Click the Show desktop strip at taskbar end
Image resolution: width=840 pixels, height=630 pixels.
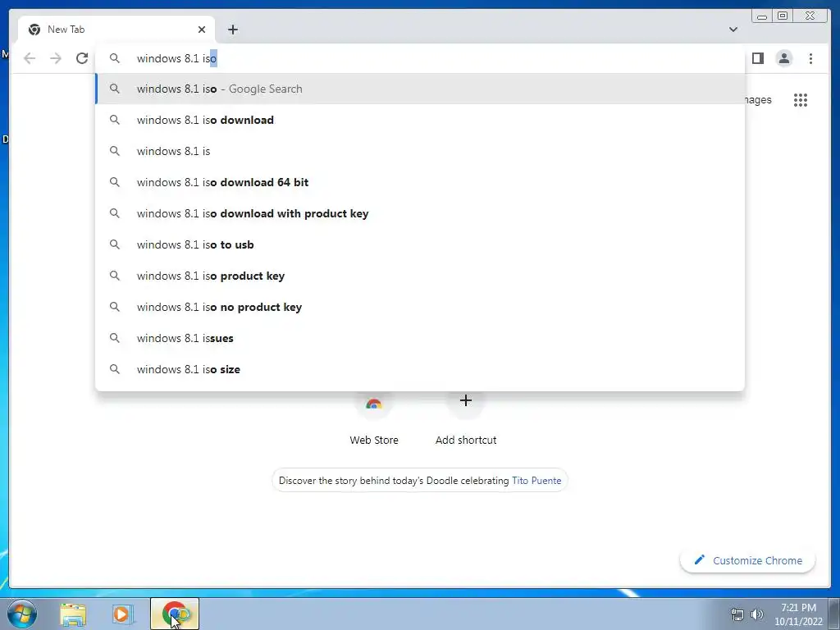click(x=834, y=614)
